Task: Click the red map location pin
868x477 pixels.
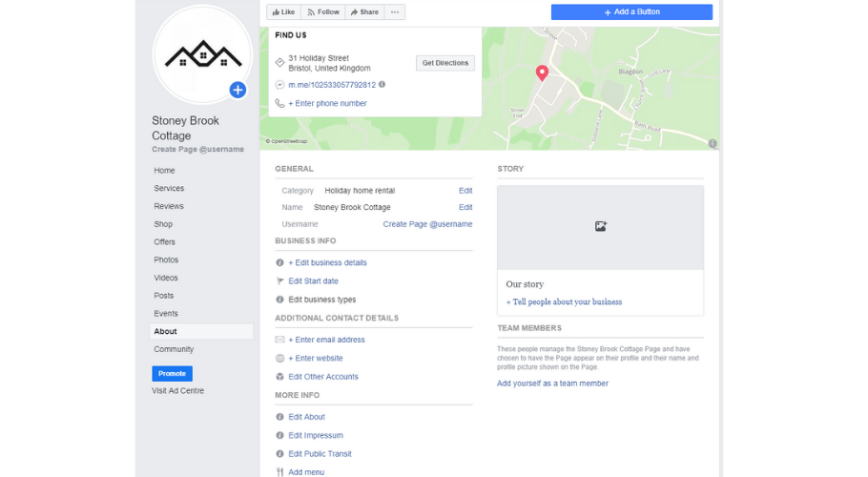Action: [x=542, y=73]
